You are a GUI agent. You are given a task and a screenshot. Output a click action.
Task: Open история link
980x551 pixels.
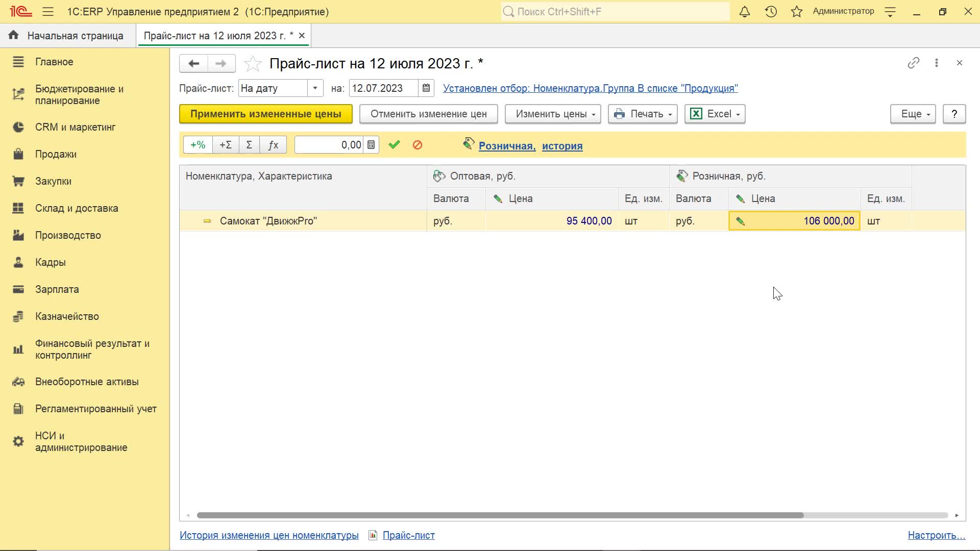click(562, 146)
